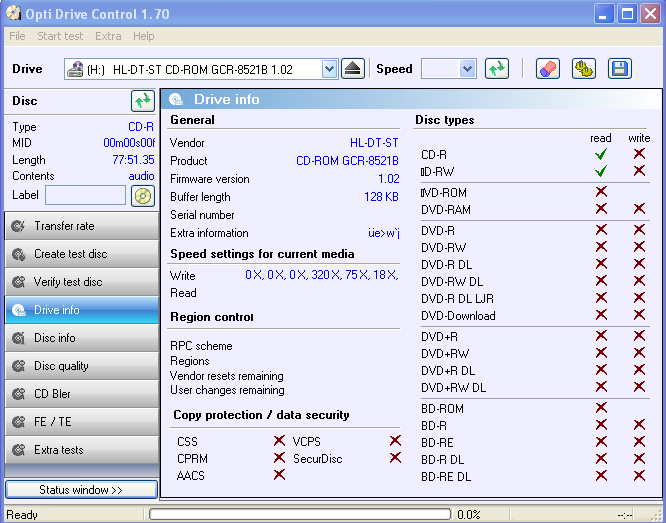Click the BD-RE DL disc type label

point(446,477)
